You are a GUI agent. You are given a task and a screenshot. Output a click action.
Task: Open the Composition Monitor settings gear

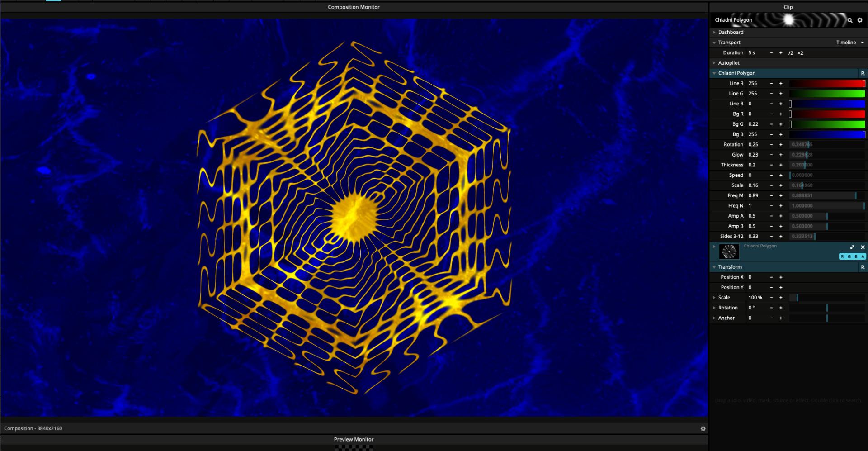tap(703, 428)
